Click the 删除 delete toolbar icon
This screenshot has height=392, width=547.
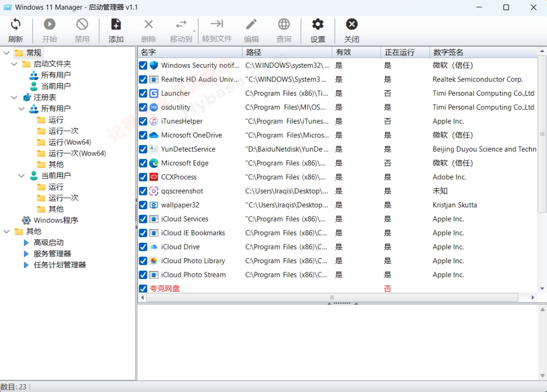tap(149, 24)
